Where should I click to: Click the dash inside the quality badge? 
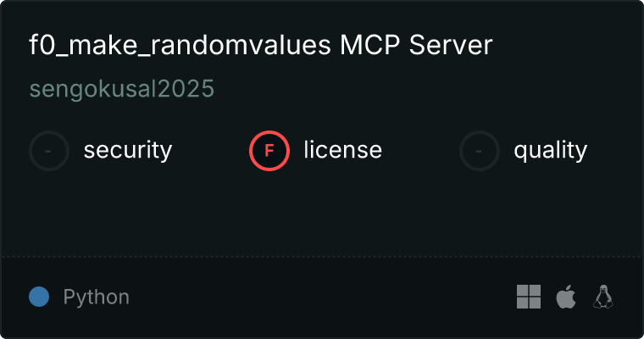pyautogui.click(x=479, y=151)
